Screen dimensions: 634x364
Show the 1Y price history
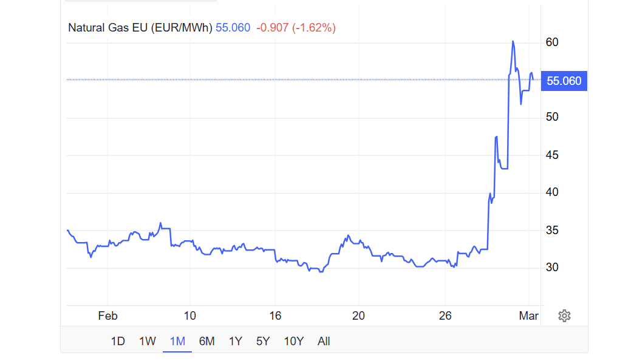[x=235, y=341]
